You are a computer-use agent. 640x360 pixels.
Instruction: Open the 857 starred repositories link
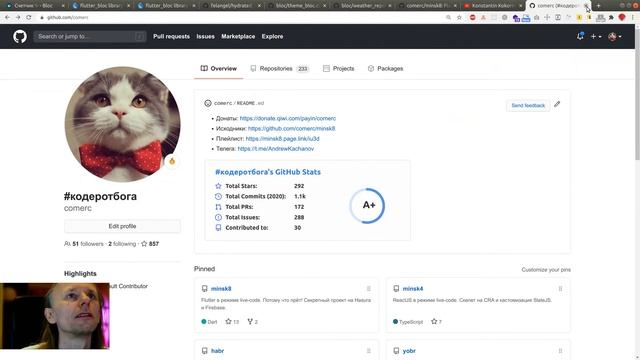[x=150, y=244]
